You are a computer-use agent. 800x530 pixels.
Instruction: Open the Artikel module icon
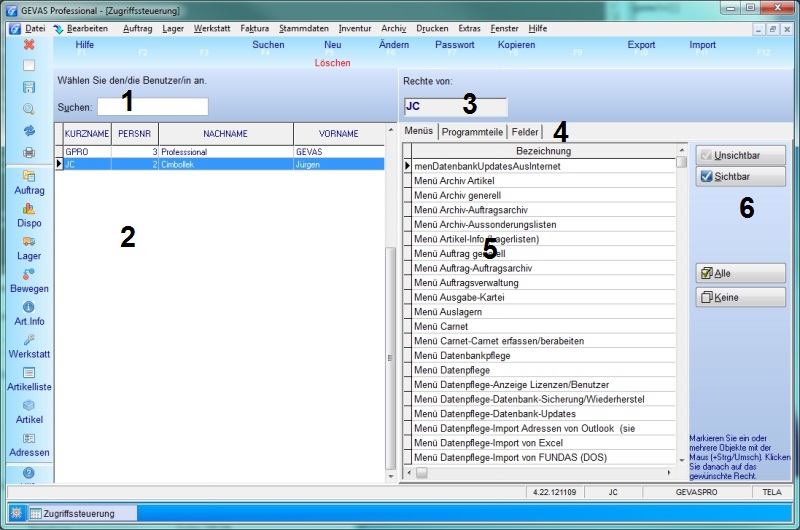(x=29, y=412)
